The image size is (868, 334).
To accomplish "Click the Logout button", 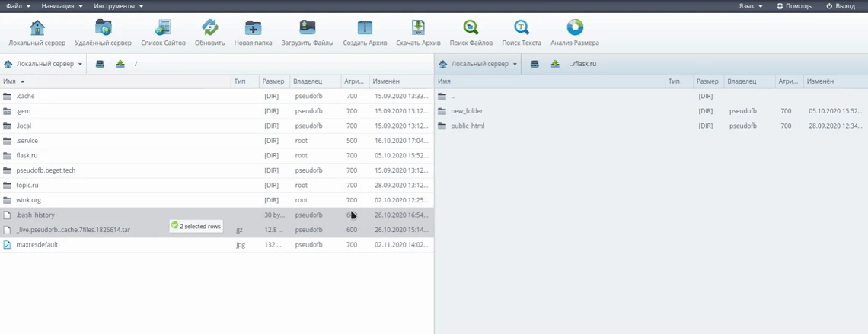I will pyautogui.click(x=841, y=6).
